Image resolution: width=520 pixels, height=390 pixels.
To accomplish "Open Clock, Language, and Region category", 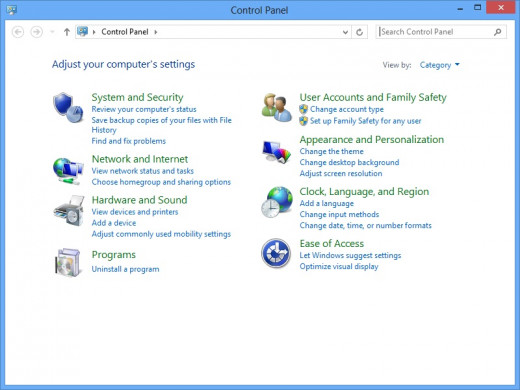I will tap(364, 192).
